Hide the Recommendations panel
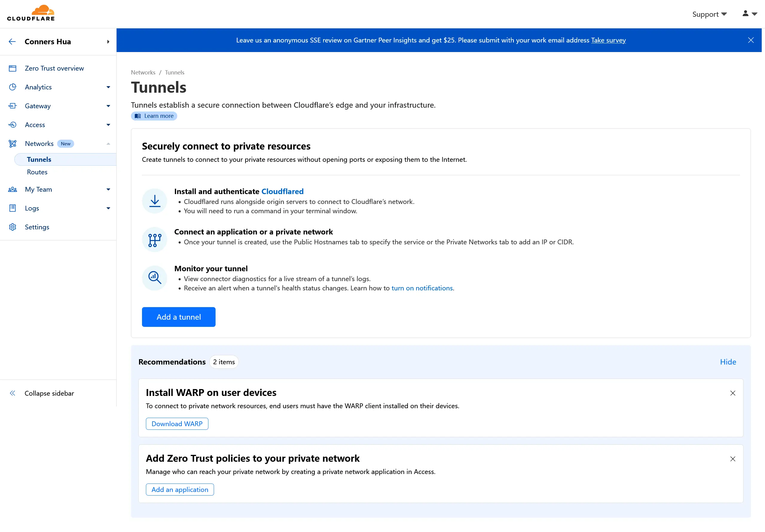Screen dimensions: 765x532 pos(728,362)
